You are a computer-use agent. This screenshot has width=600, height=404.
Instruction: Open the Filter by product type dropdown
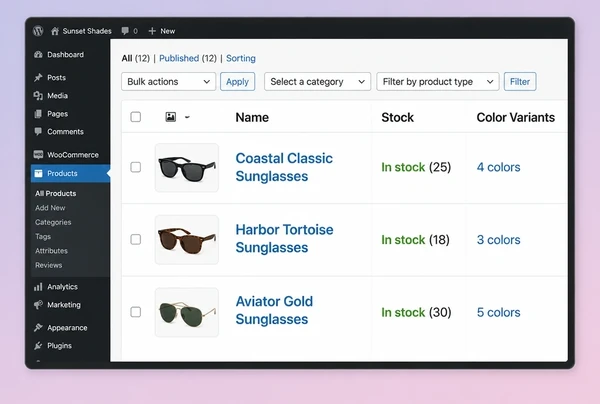point(438,81)
